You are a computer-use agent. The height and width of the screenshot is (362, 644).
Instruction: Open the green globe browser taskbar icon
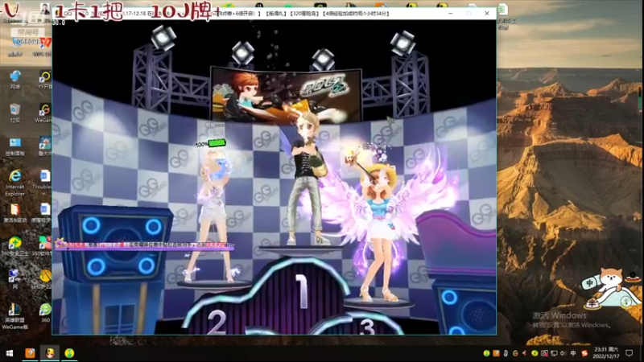[69, 353]
